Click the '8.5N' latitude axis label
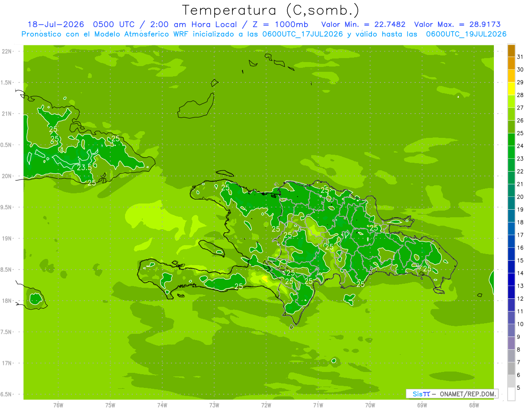The image size is (532, 411). coord(6,270)
